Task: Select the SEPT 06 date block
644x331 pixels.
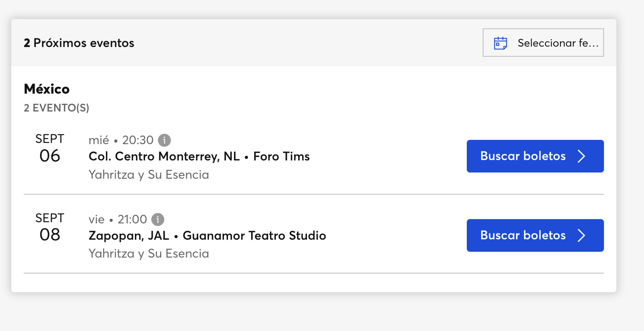Action: [x=50, y=148]
